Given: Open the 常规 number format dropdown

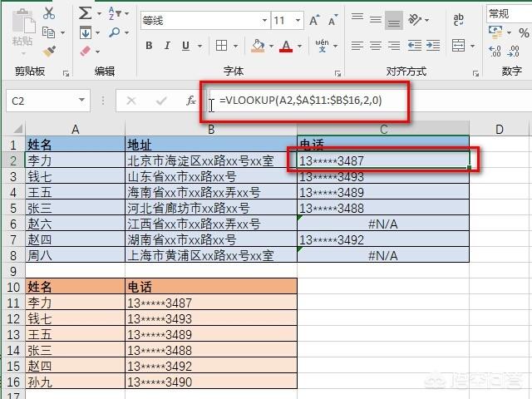Looking at the screenshot, I should (x=509, y=14).
